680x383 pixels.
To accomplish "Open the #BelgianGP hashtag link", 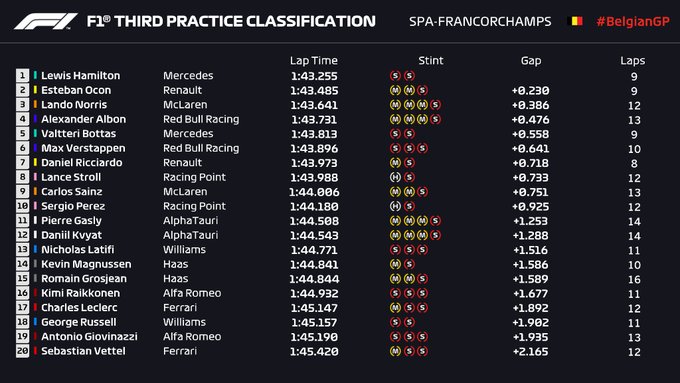I will click(x=633, y=21).
